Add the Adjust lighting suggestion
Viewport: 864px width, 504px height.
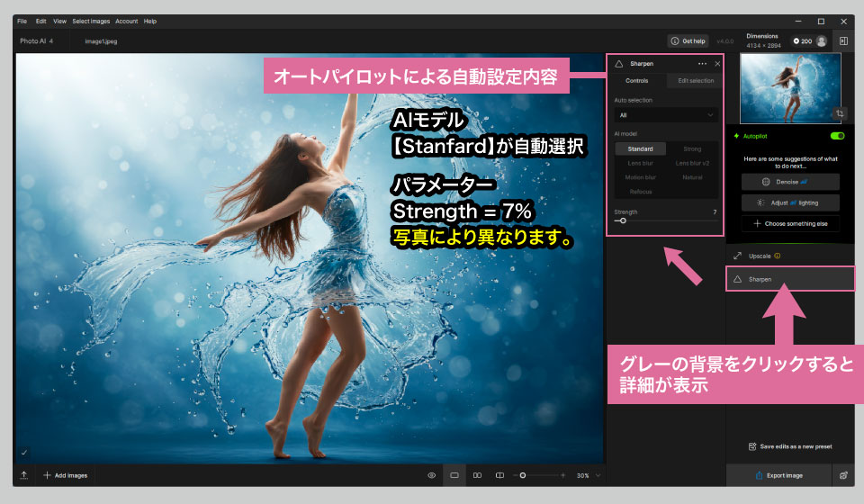click(790, 202)
